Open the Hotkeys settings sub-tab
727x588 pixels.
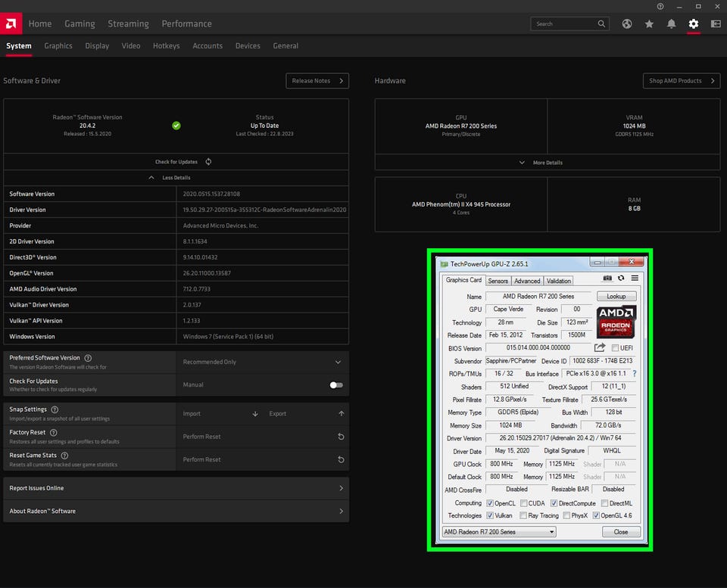[x=166, y=46]
